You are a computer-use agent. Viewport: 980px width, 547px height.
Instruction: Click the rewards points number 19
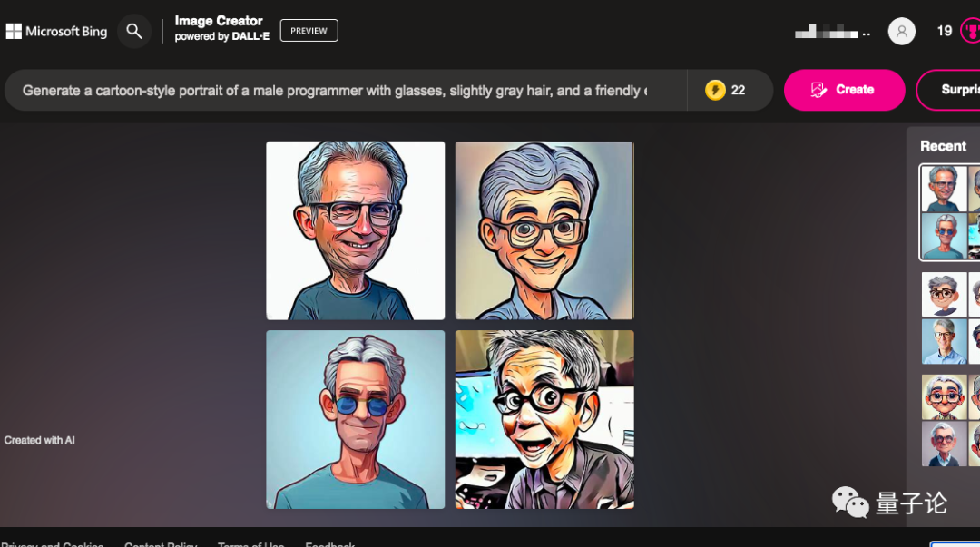(945, 31)
